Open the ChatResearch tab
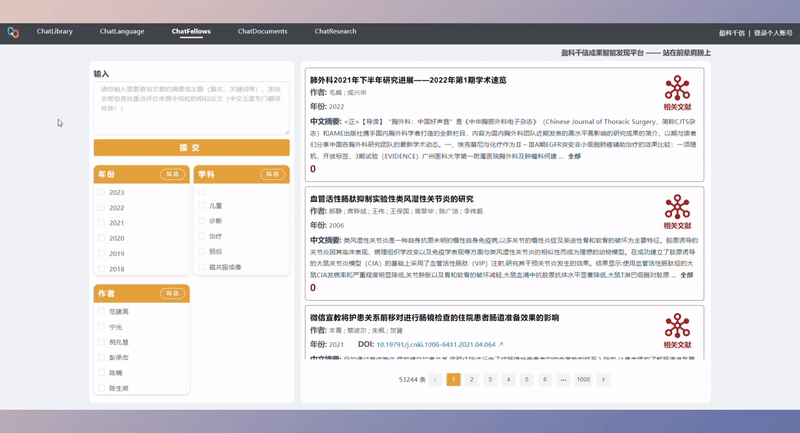 click(335, 32)
